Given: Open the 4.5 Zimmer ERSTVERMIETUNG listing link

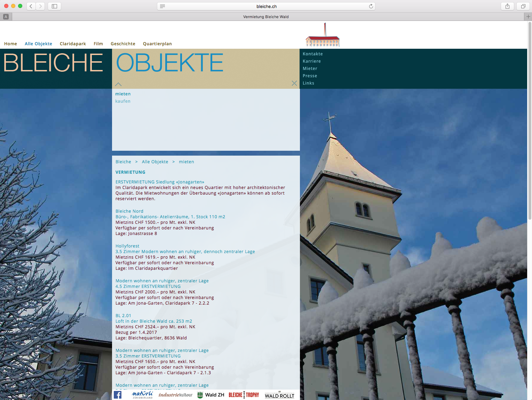Looking at the screenshot, I should [x=148, y=287].
